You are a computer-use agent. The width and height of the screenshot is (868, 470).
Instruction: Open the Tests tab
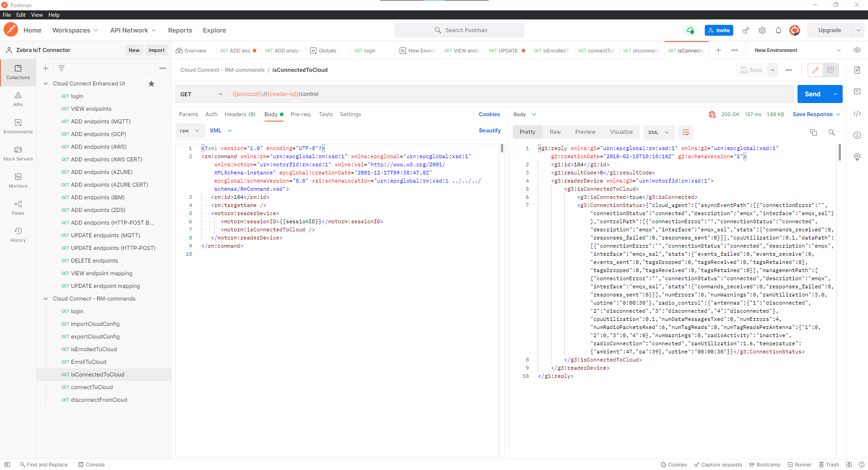325,114
